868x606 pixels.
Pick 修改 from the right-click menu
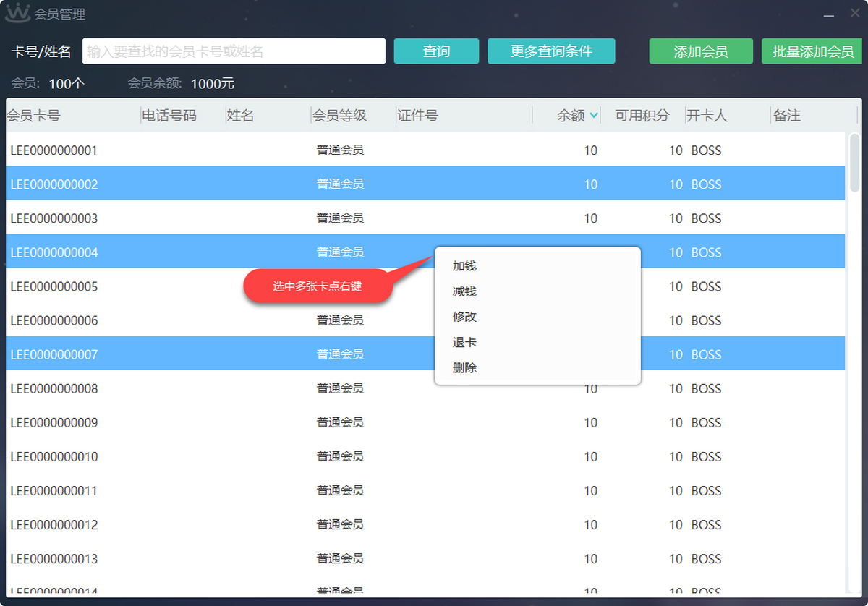464,317
